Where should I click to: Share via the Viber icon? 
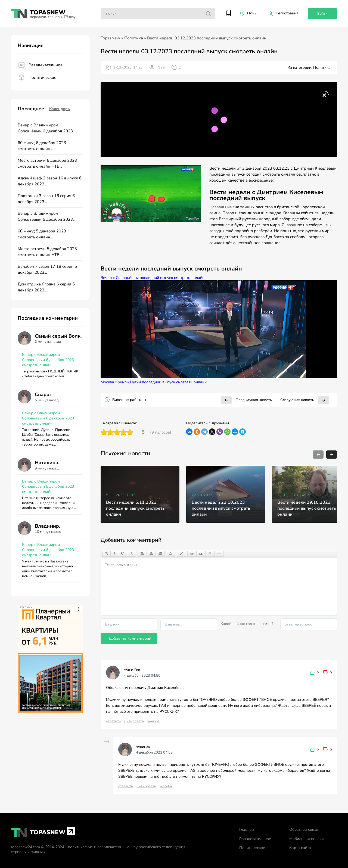[220, 432]
